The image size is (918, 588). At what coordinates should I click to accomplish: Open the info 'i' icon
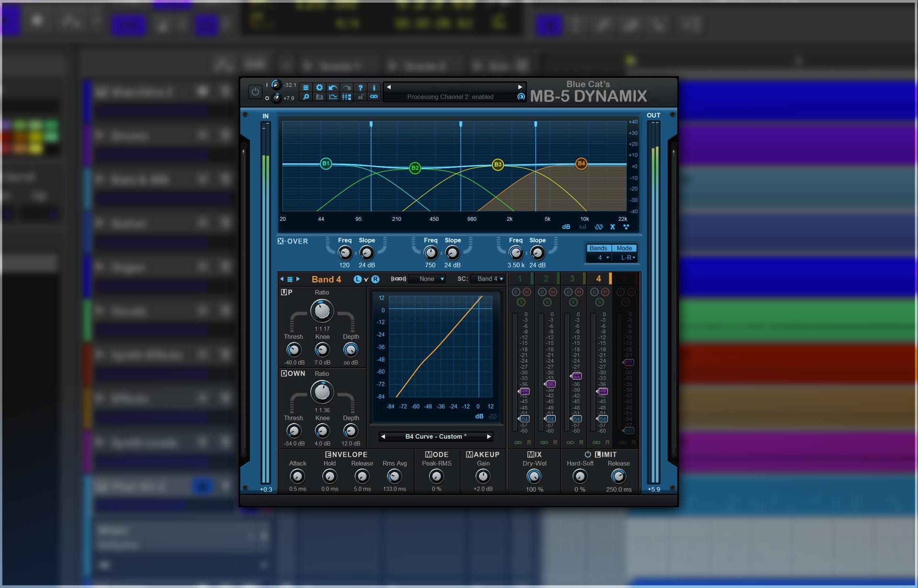click(374, 87)
